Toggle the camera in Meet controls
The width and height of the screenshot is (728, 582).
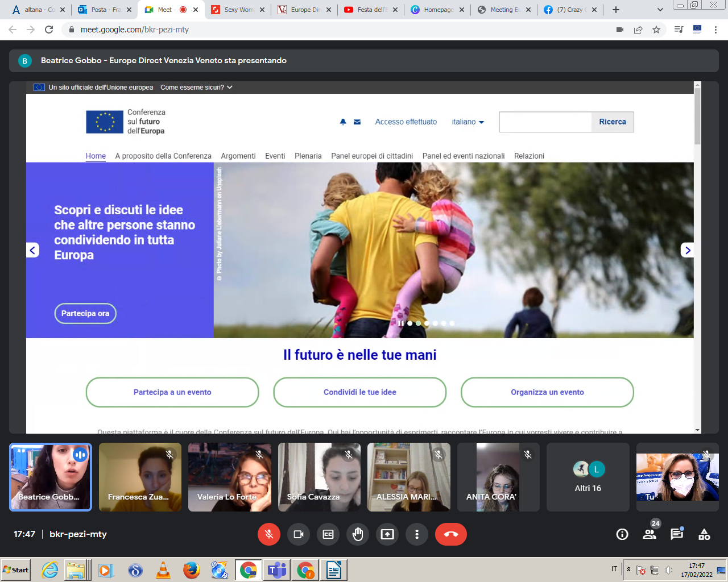click(299, 534)
